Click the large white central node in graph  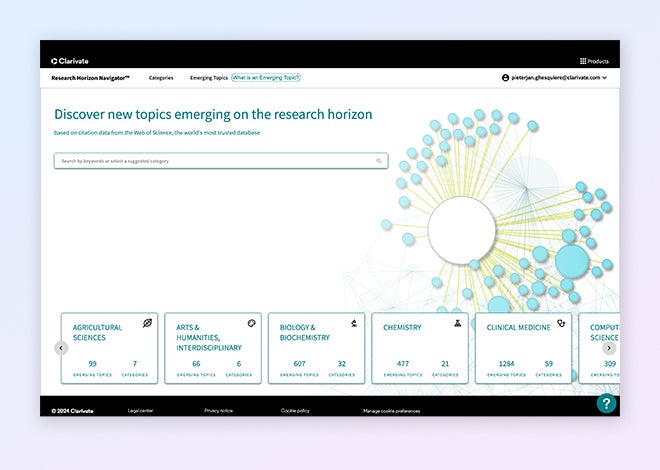pyautogui.click(x=462, y=230)
